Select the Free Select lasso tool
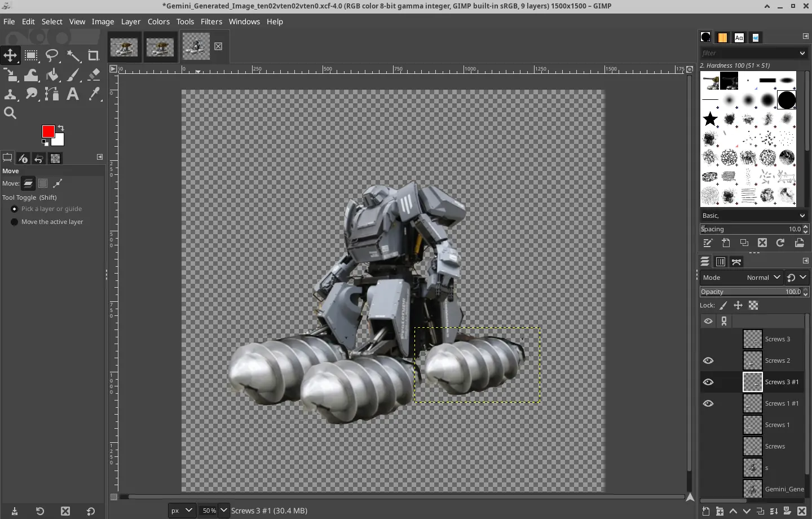 (x=52, y=55)
